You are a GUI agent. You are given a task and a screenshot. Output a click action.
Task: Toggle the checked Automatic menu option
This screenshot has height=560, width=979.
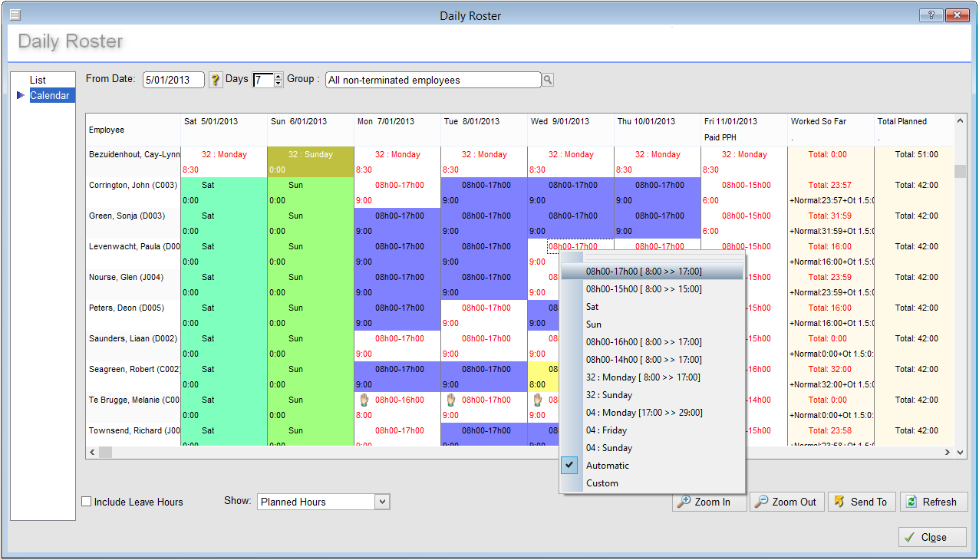pos(607,466)
